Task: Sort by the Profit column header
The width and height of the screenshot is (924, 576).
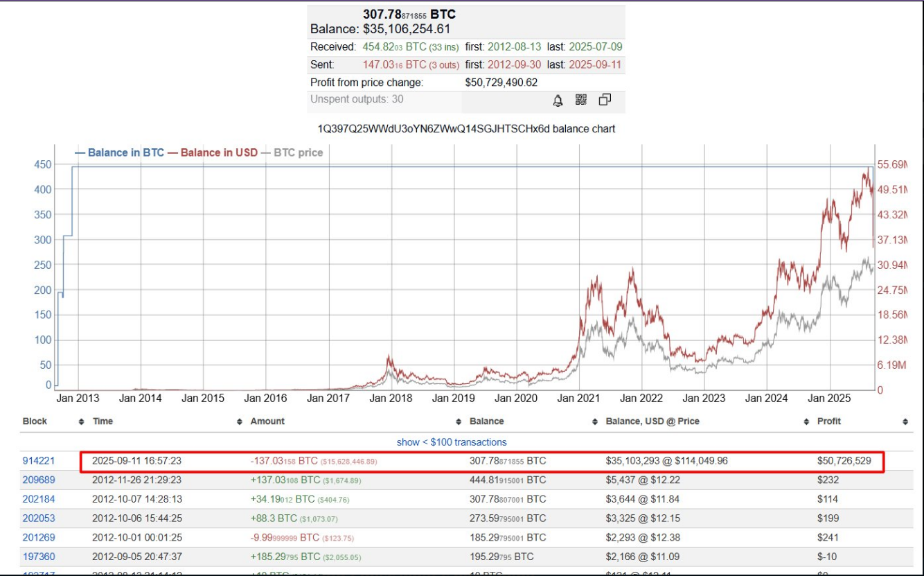Action: 828,421
